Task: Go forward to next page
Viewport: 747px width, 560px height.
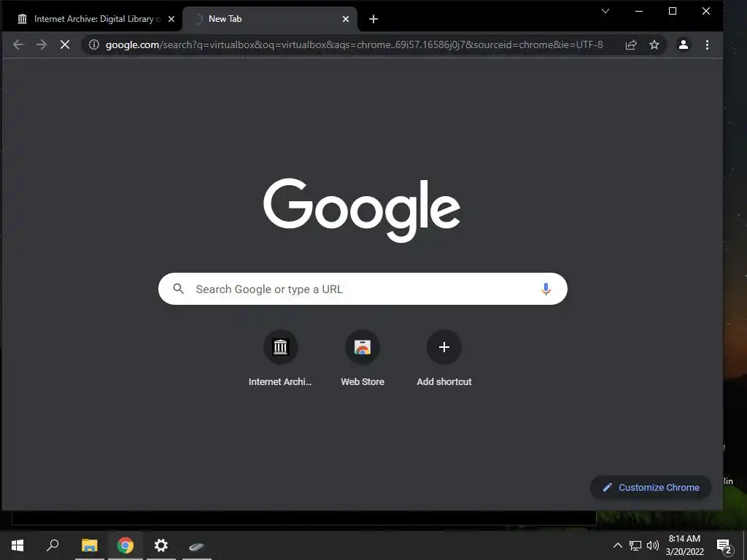Action: 42,44
